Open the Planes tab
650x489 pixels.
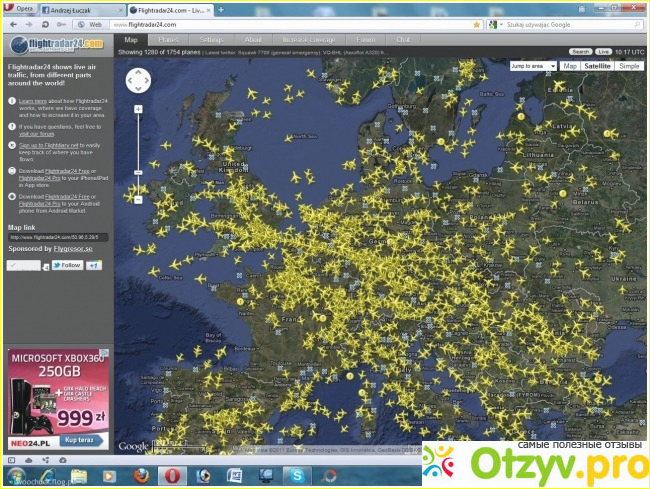point(170,40)
